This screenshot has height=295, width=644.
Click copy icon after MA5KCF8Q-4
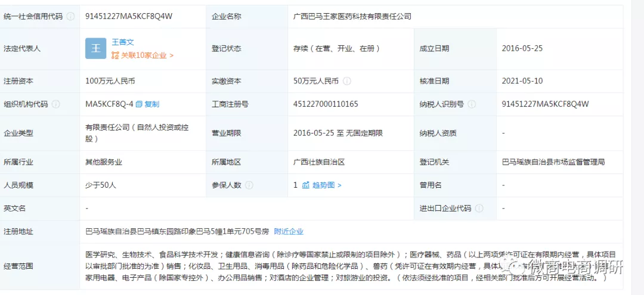coord(139,104)
